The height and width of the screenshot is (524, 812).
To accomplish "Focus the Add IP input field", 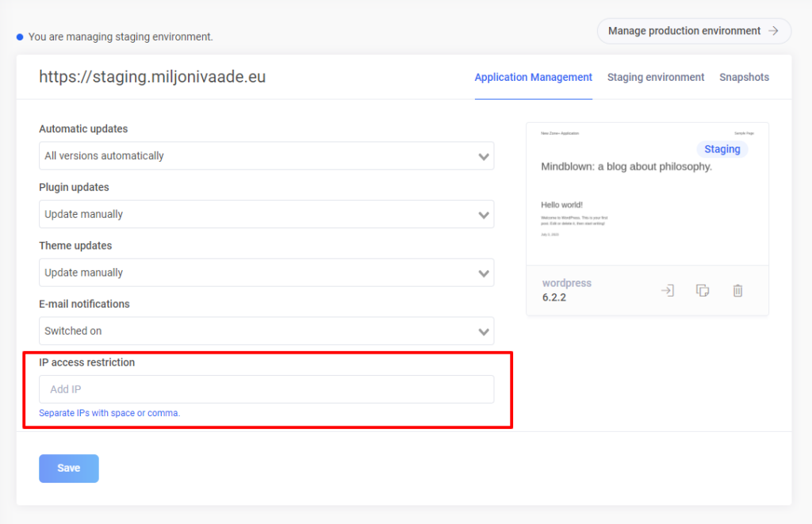I will click(266, 389).
